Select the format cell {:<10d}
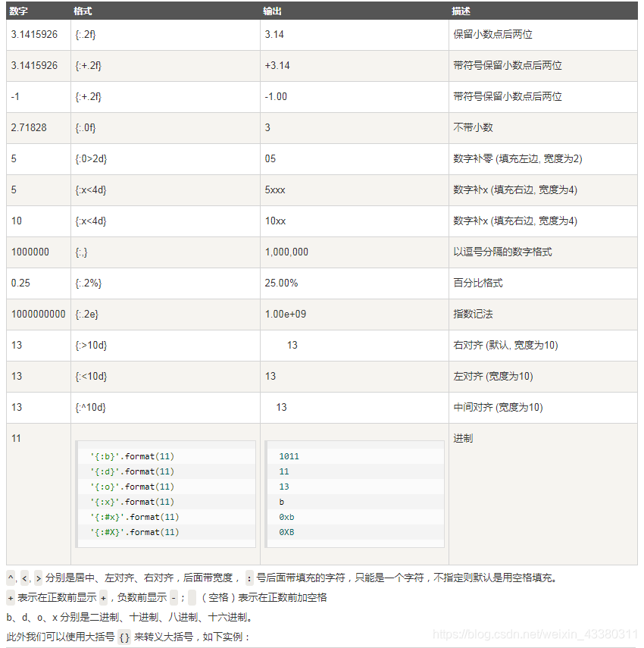 click(x=91, y=377)
